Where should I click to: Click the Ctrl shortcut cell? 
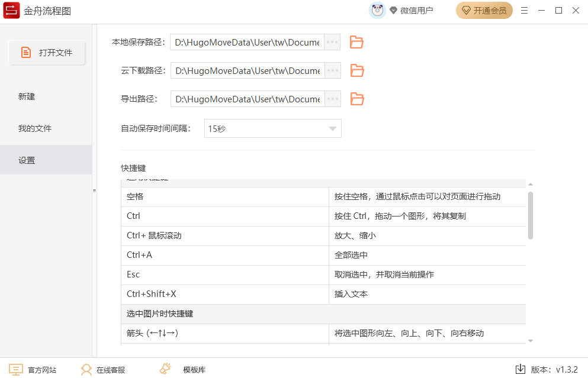pos(225,216)
